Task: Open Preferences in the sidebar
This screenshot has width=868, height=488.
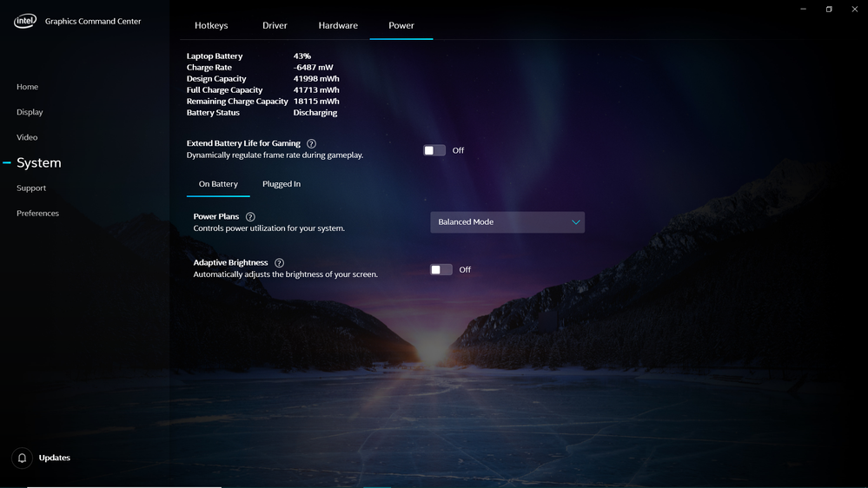Action: click(x=37, y=214)
